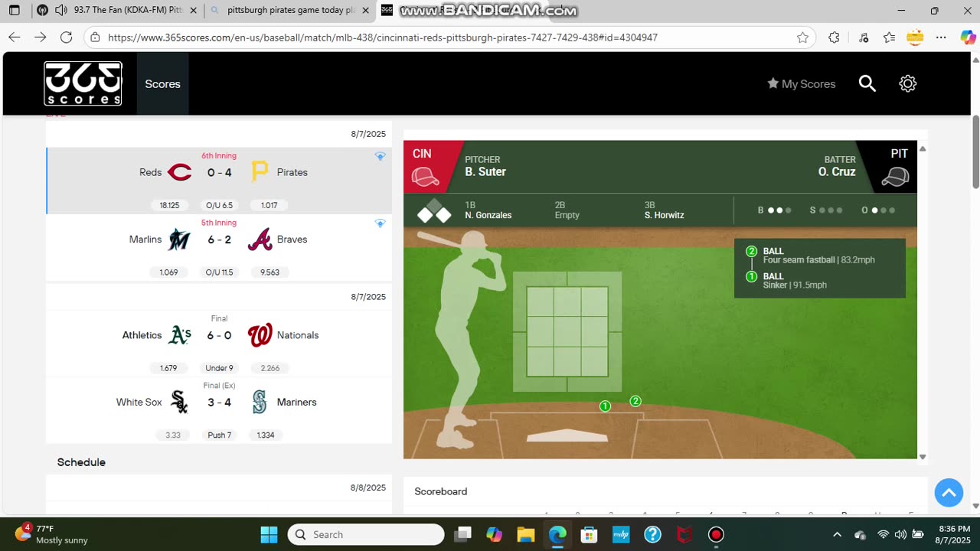Click the Cincinnati Reds team logo
Screen dimensions: 980x551
click(x=179, y=172)
